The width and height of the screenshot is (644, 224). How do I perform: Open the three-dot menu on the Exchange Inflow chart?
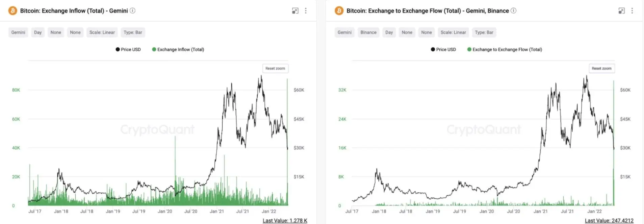click(306, 11)
